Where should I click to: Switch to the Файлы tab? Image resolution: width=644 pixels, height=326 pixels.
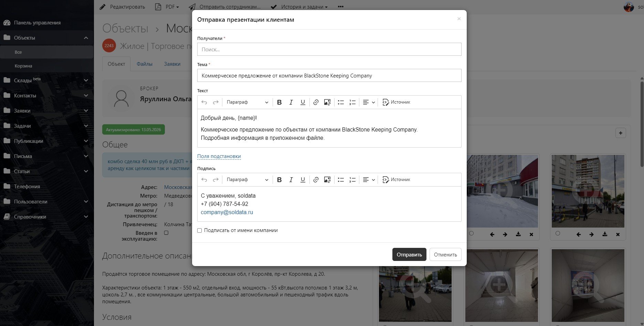[144, 64]
